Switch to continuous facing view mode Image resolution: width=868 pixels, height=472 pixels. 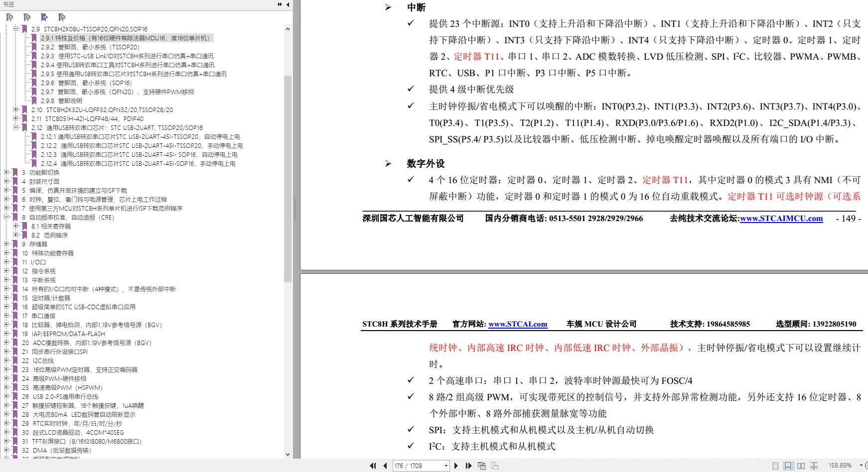tap(814, 466)
